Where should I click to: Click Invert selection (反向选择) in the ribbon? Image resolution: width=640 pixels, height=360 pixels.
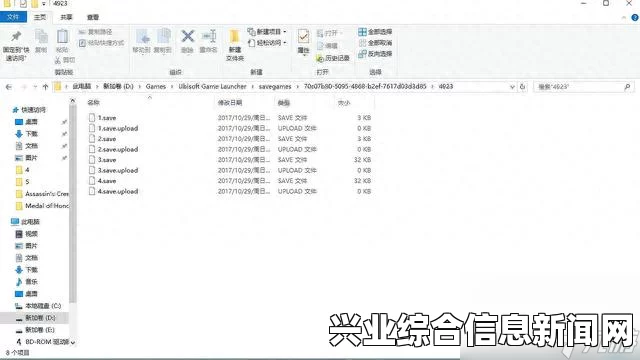point(375,54)
